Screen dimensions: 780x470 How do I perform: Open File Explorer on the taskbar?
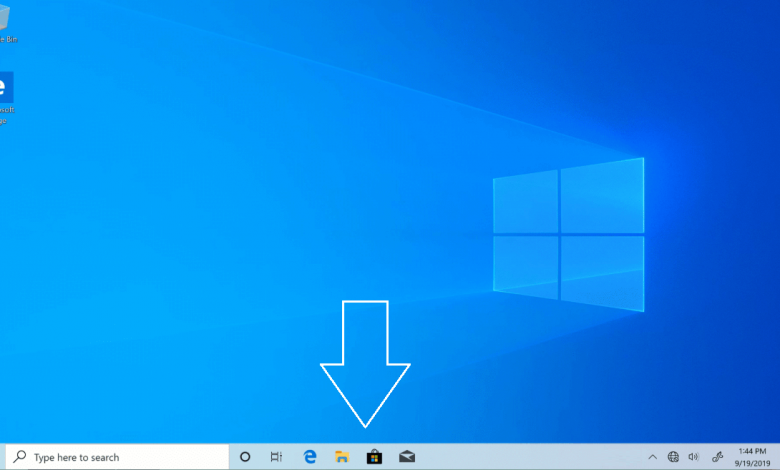pos(342,457)
